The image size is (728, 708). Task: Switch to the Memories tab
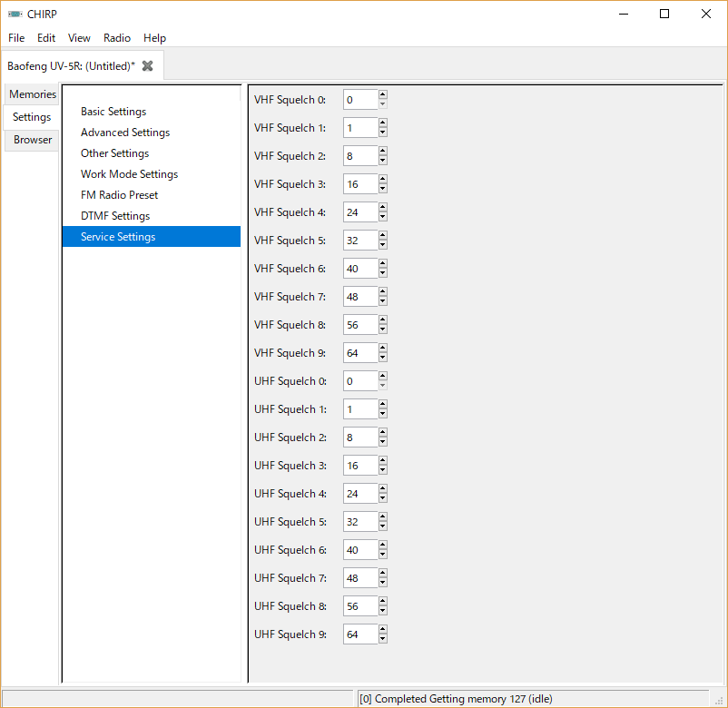(x=33, y=94)
